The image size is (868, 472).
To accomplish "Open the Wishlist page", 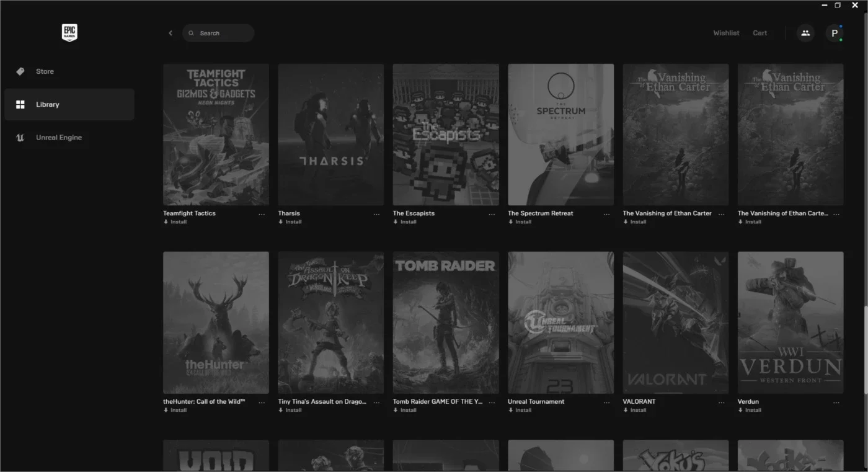I will (x=726, y=33).
